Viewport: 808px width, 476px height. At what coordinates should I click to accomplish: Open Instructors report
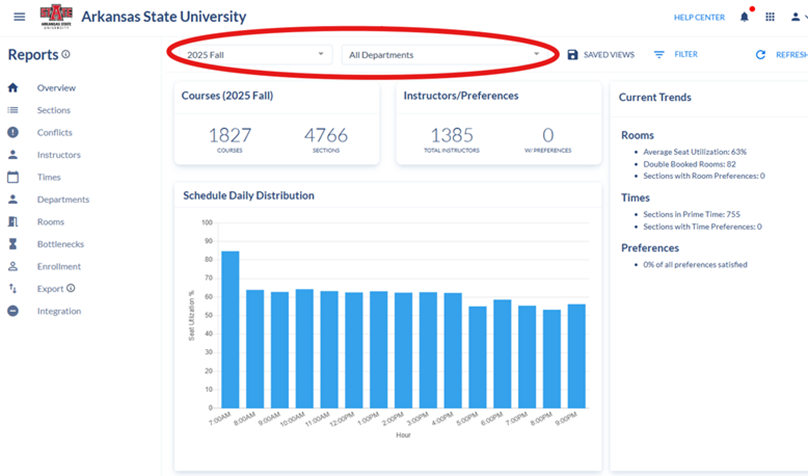(x=59, y=155)
